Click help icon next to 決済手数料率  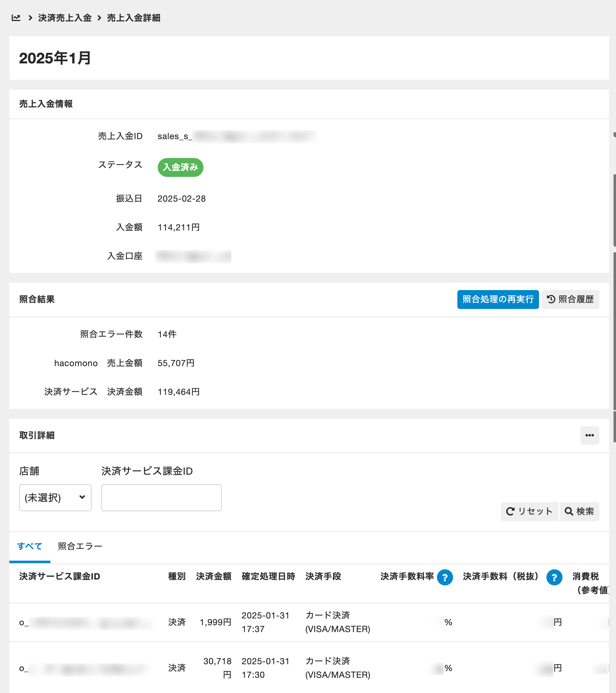445,577
